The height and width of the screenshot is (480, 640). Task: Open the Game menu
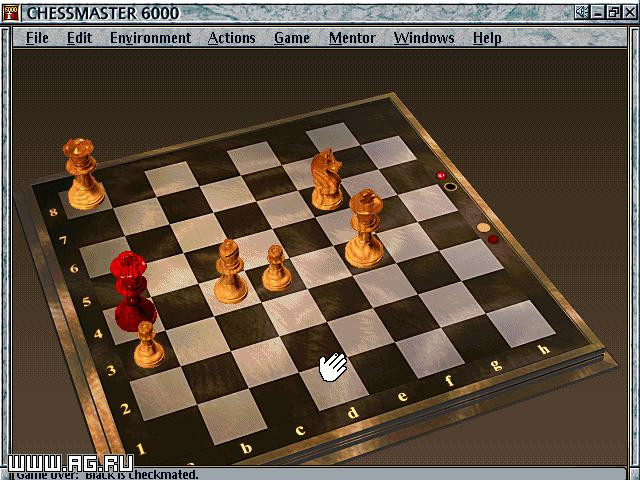292,38
